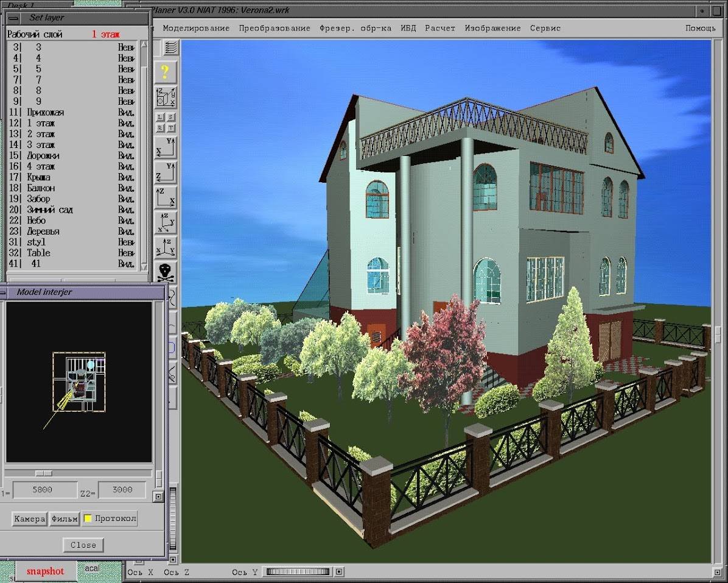Click the layer list scroll-down arrow
Screen dimensions: 728x583
(144, 267)
